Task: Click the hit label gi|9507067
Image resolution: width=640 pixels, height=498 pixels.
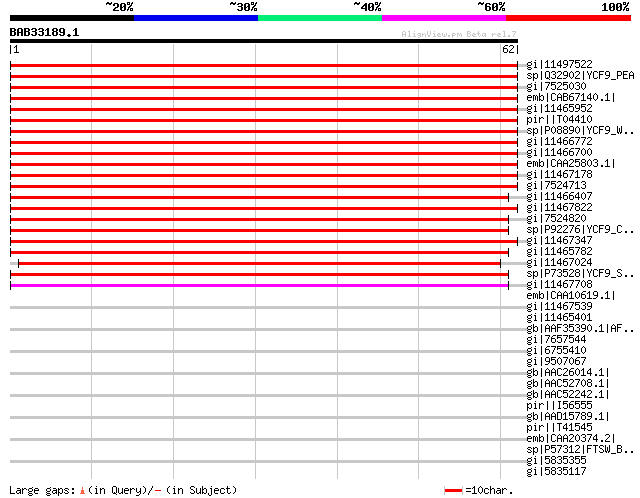Action: click(556, 362)
